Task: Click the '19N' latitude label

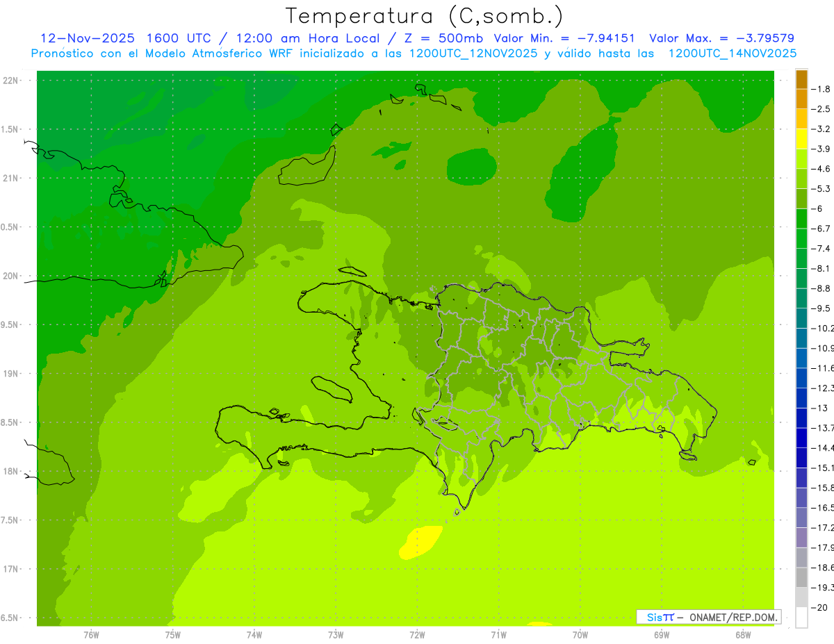Action: click(x=10, y=374)
